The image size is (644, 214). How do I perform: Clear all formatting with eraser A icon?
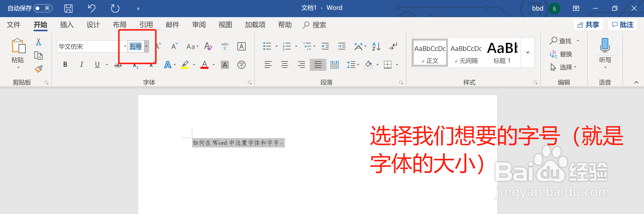(208, 46)
